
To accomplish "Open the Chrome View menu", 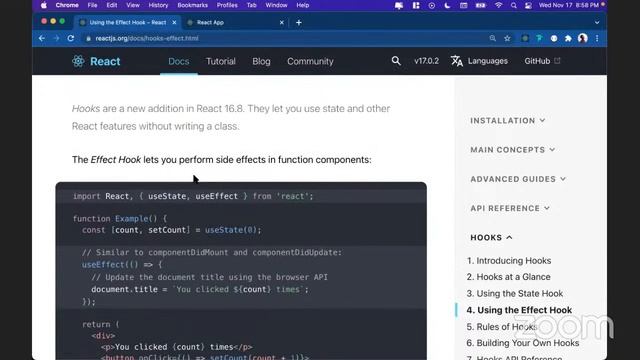I will point(133,5).
